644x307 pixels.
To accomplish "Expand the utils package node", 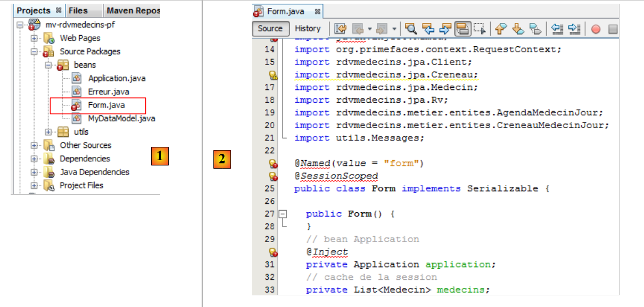I will [x=48, y=132].
